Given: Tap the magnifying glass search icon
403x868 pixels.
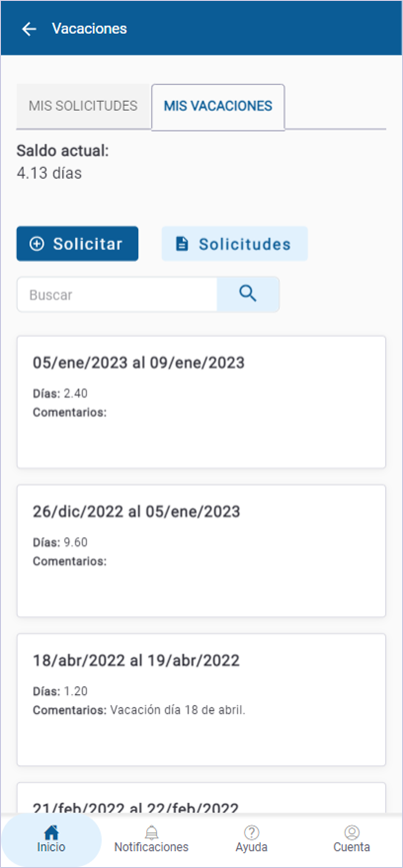Looking at the screenshot, I should (x=248, y=294).
